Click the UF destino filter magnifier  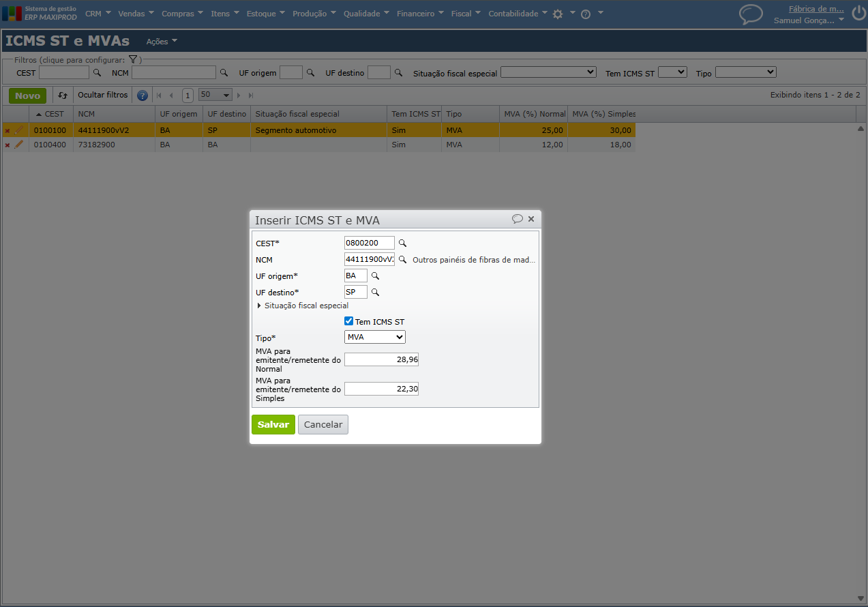pyautogui.click(x=399, y=72)
